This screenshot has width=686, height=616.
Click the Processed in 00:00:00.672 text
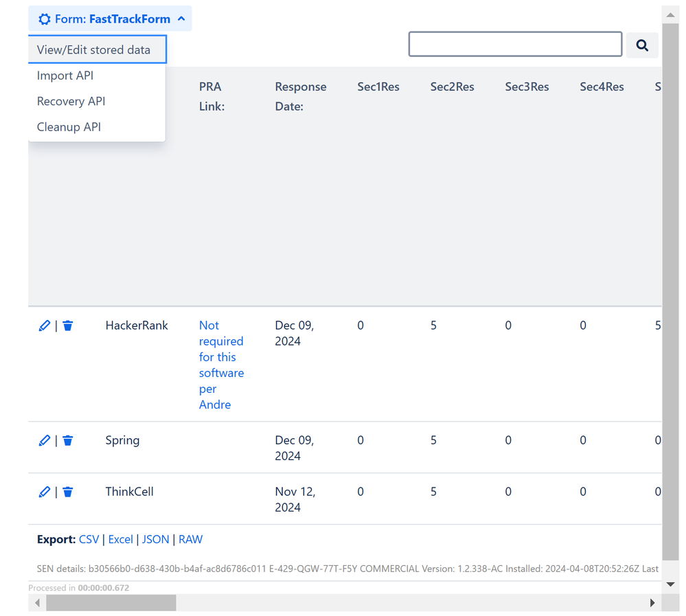tap(79, 588)
